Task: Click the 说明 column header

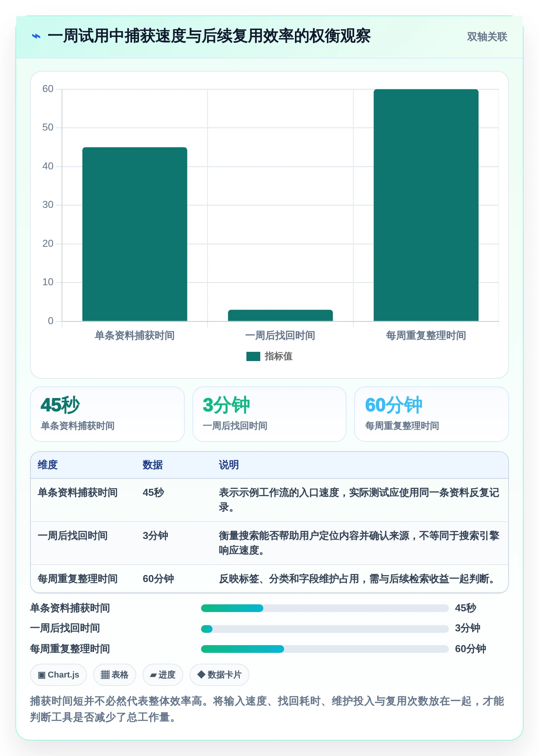Action: tap(229, 465)
